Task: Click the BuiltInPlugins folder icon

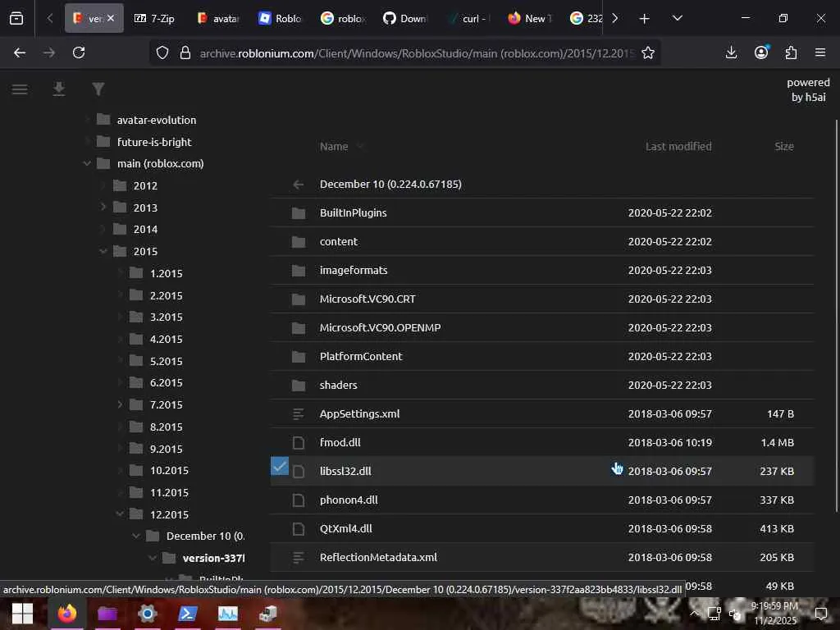Action: pos(299,213)
